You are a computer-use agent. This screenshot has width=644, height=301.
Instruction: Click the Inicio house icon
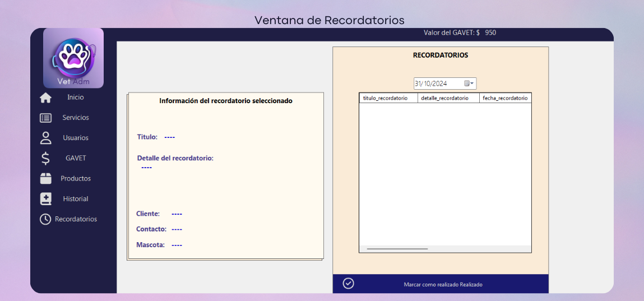coord(45,98)
